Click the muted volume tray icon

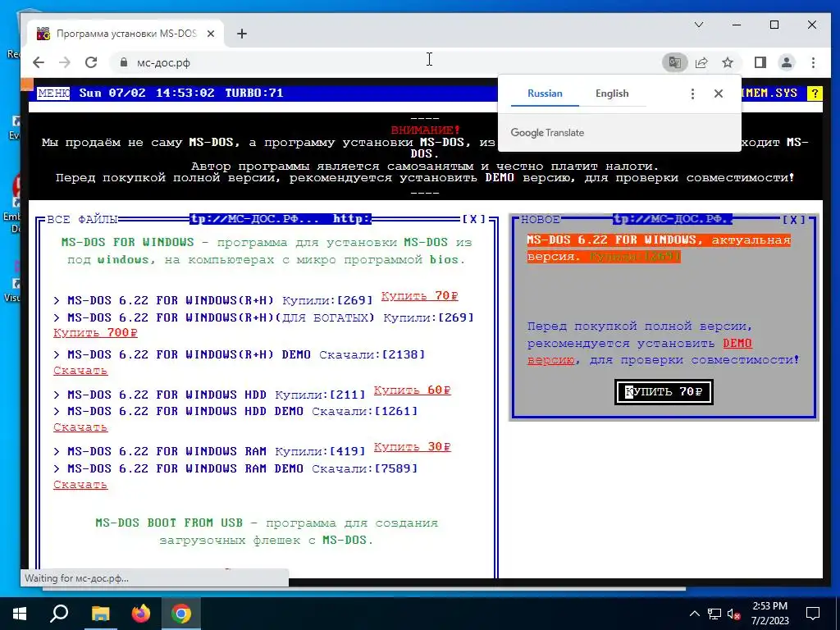pos(733,614)
